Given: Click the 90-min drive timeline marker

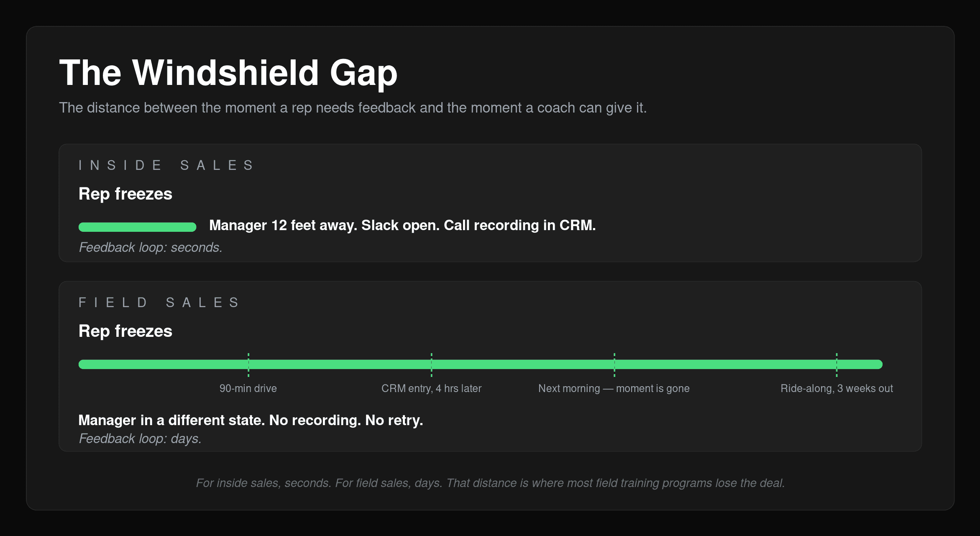Looking at the screenshot, I should point(248,365).
